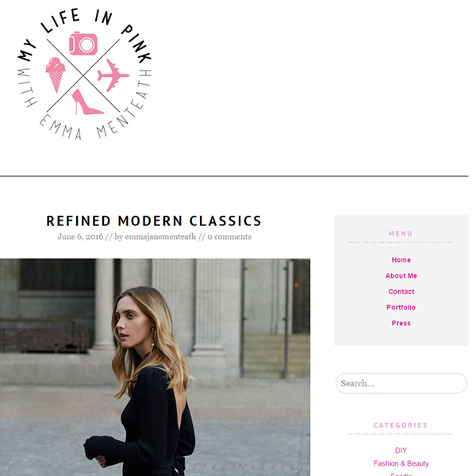Click the Search input field
Image resolution: width=476 pixels, height=476 pixels.
[x=401, y=383]
